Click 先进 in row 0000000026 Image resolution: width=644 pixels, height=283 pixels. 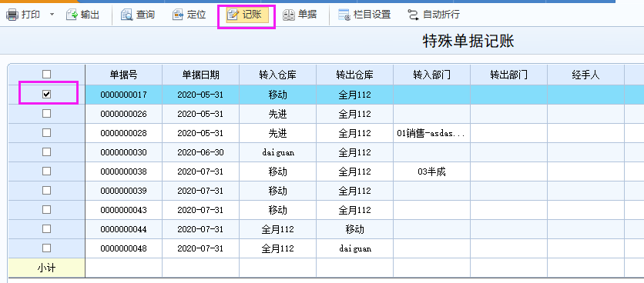click(x=277, y=114)
